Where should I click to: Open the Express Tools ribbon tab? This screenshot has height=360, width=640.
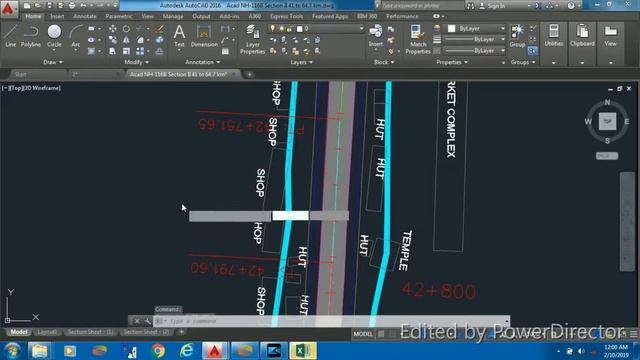(287, 16)
